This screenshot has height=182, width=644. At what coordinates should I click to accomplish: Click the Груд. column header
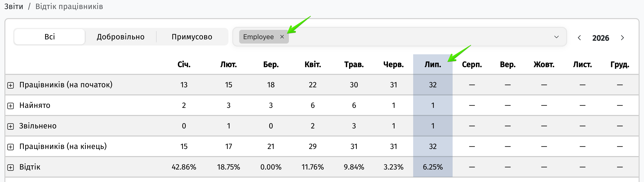coord(620,64)
